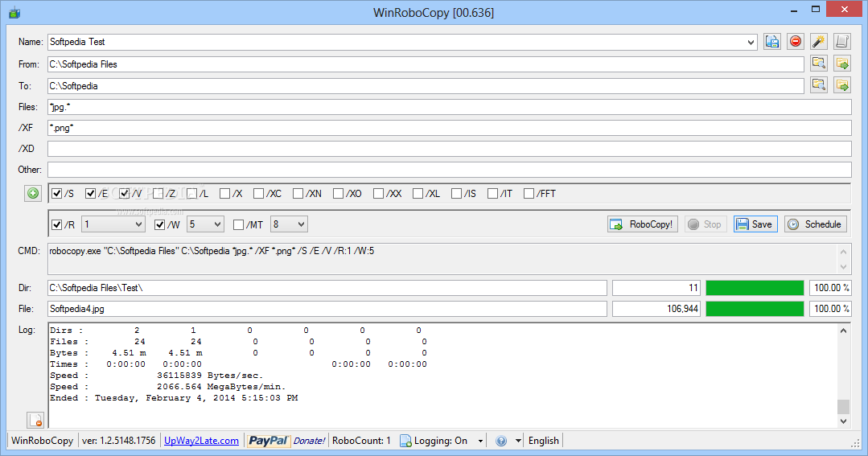Click the log line starting 'Ended :'
Image resolution: width=868 pixels, height=456 pixels.
(x=174, y=398)
